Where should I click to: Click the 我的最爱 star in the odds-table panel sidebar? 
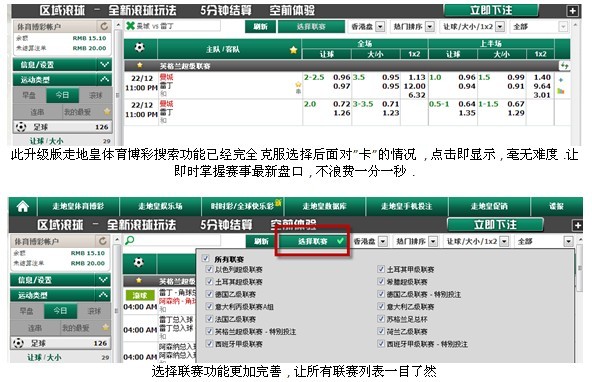107,112
